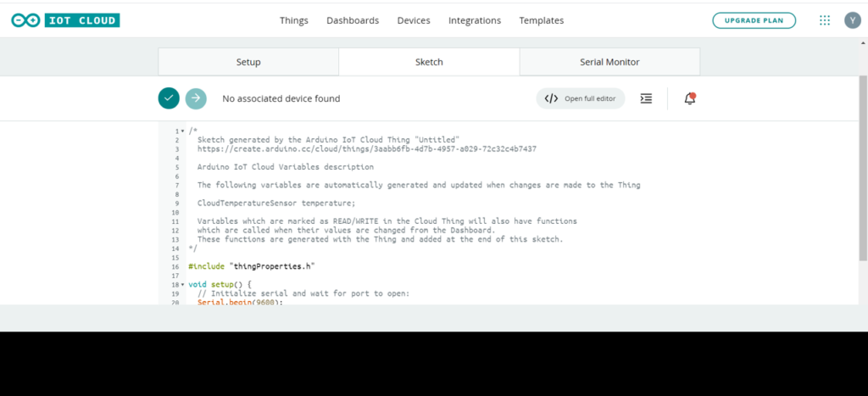Image resolution: width=868 pixels, height=396 pixels.
Task: Go to Templates
Action: click(x=541, y=20)
